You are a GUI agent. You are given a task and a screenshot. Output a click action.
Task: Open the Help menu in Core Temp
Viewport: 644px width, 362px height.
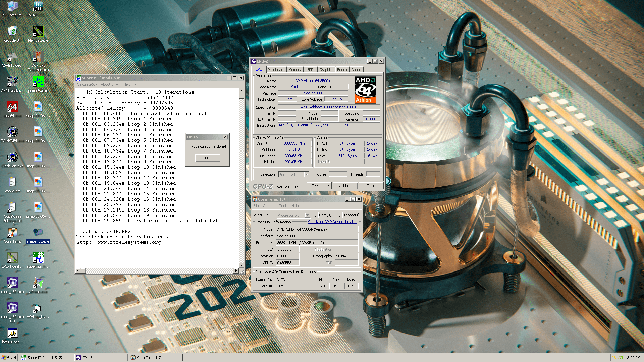(x=295, y=206)
